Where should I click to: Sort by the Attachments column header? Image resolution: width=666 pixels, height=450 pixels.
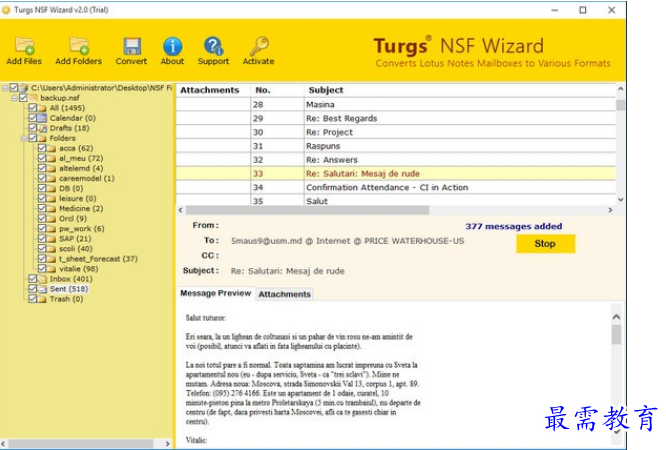point(213,90)
